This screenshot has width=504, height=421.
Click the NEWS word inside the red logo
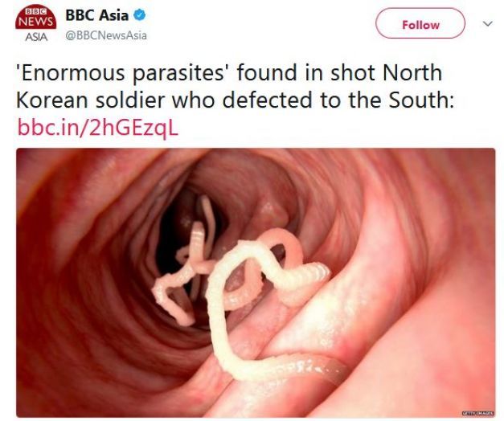click(35, 22)
